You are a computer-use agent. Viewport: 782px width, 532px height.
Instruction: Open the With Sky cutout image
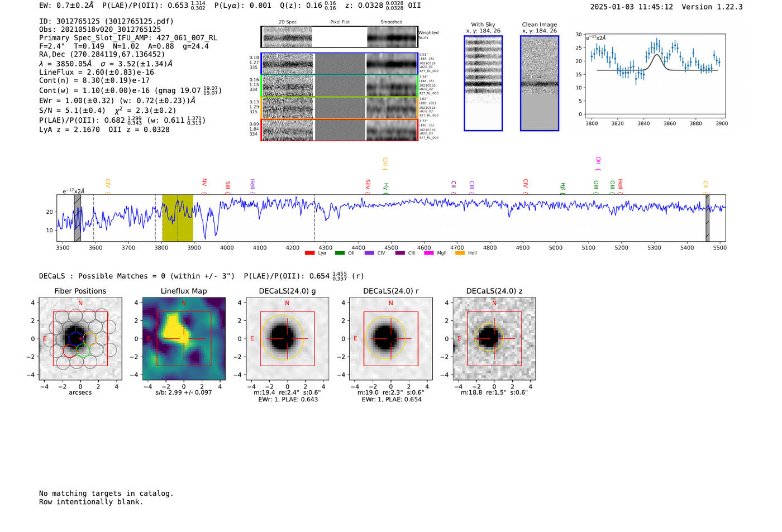click(483, 83)
